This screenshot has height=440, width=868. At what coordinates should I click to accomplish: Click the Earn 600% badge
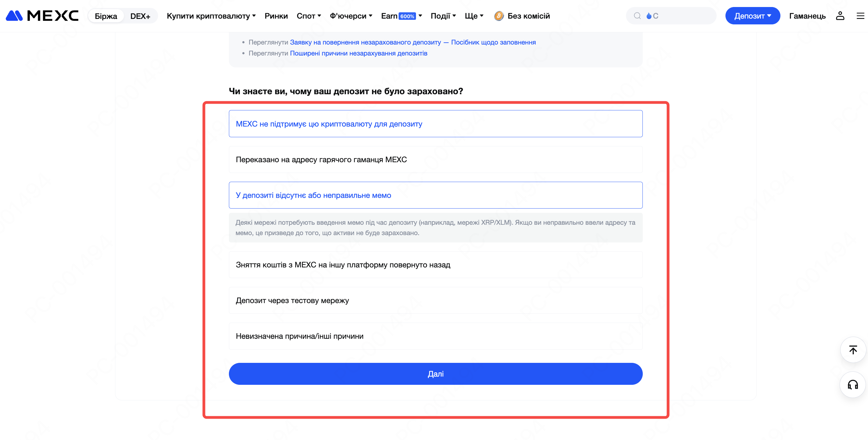point(407,16)
